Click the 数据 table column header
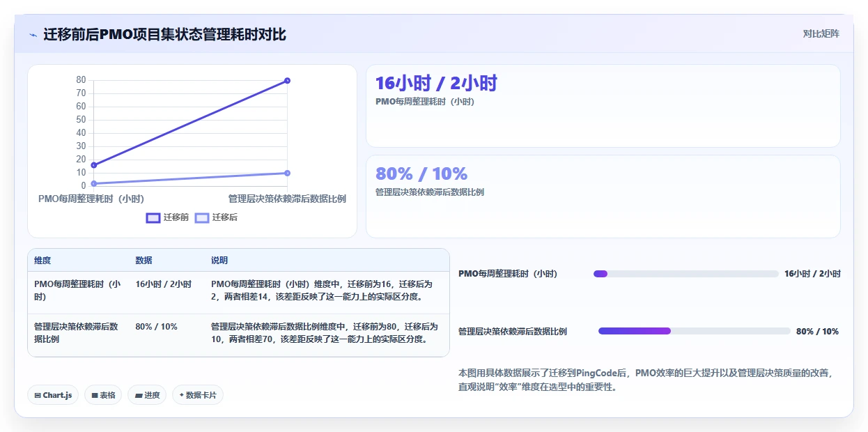Image resolution: width=868 pixels, height=432 pixels. pyautogui.click(x=144, y=261)
